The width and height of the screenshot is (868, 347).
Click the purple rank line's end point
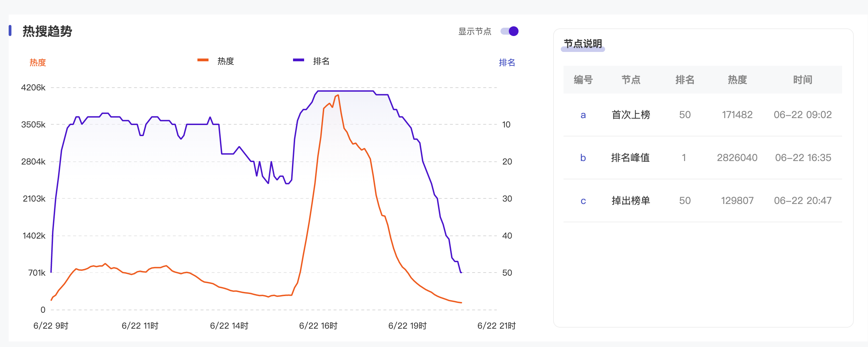[461, 273]
